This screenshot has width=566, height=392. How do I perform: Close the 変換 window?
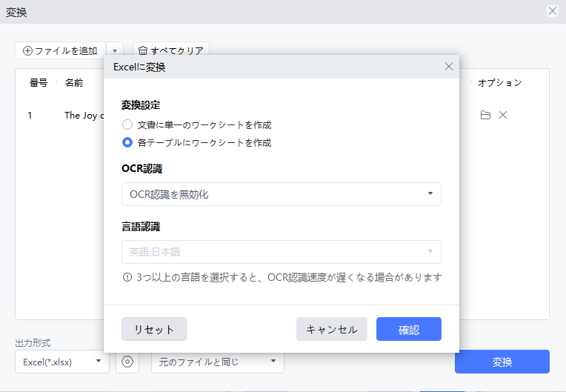coord(552,11)
